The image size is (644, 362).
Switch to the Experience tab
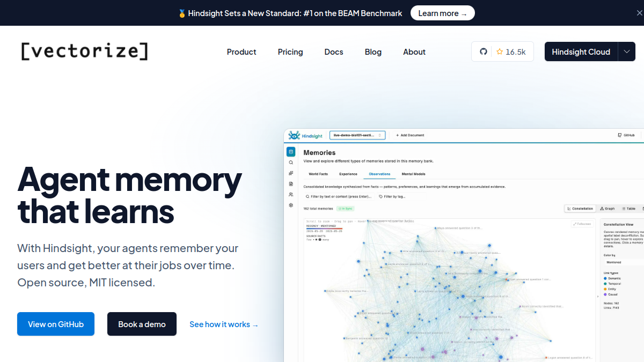(x=348, y=174)
